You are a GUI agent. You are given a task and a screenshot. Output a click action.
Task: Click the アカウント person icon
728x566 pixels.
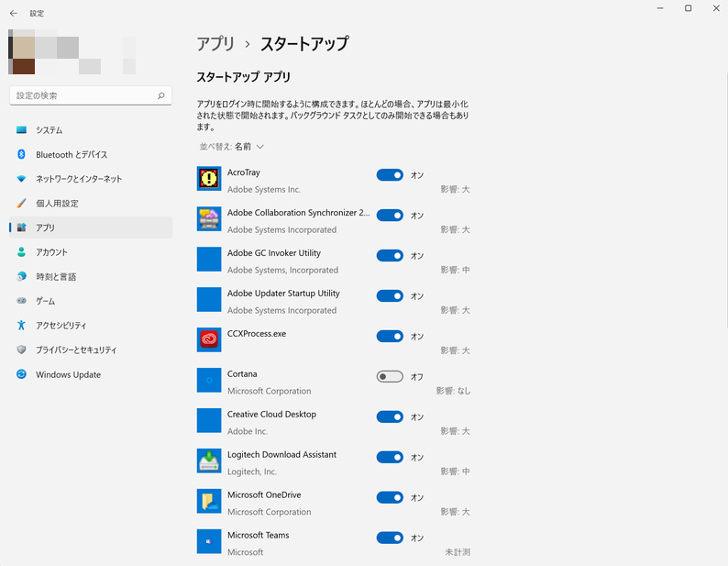[x=21, y=252]
